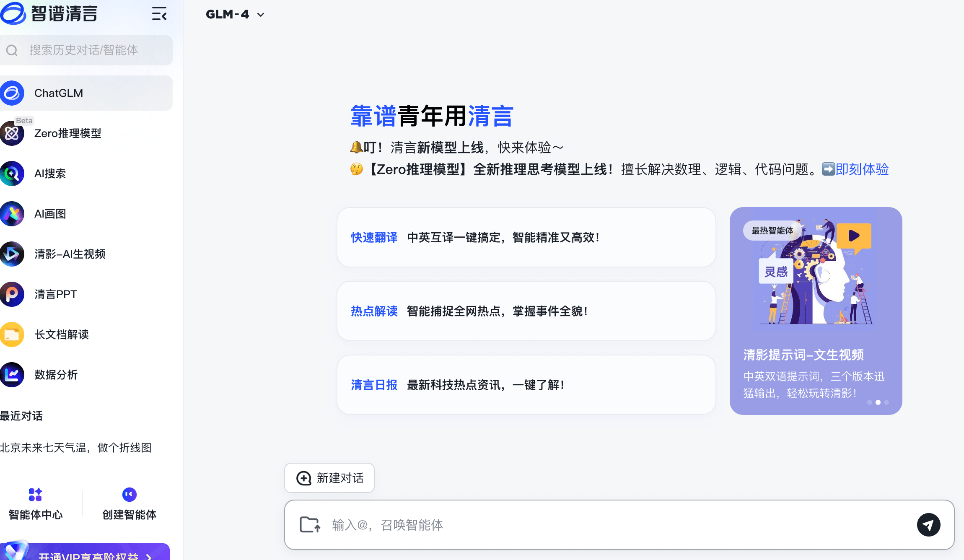This screenshot has height=560, width=964.
Task: Click the 智能体中心 grid icon
Action: click(x=35, y=495)
